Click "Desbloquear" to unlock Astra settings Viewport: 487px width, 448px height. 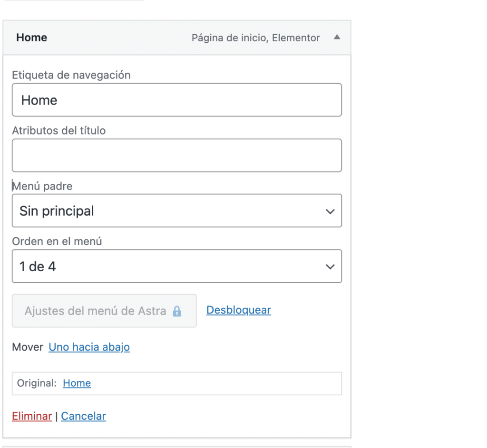[x=238, y=310]
